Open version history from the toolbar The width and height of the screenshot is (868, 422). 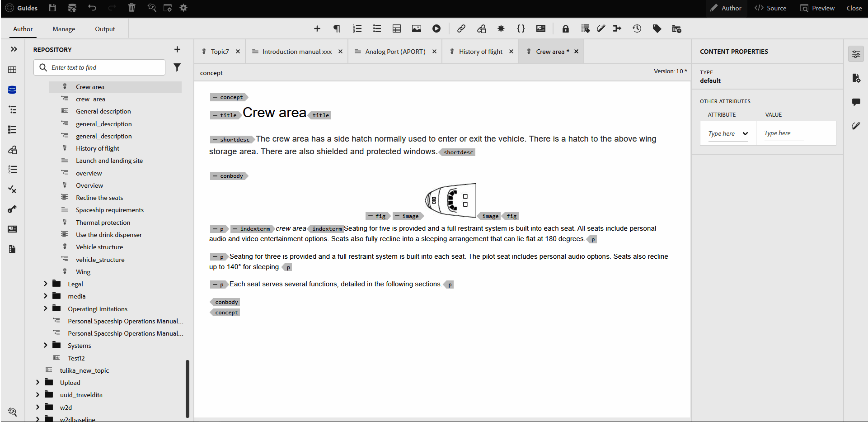tap(637, 28)
